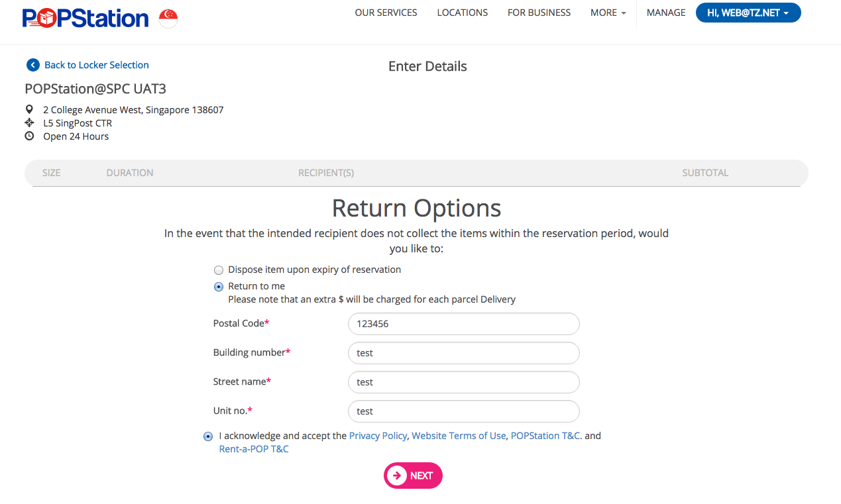Open the OUR SERVICES menu

(x=386, y=13)
